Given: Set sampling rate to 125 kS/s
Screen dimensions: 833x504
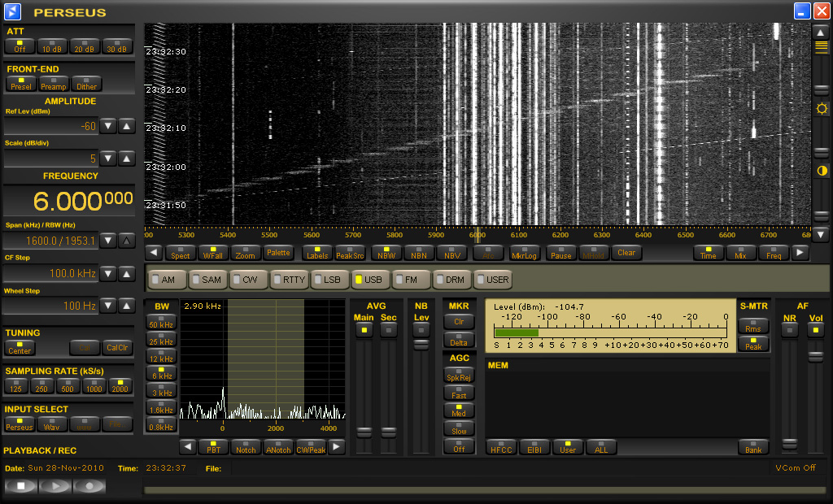Looking at the screenshot, I should click(x=16, y=386).
